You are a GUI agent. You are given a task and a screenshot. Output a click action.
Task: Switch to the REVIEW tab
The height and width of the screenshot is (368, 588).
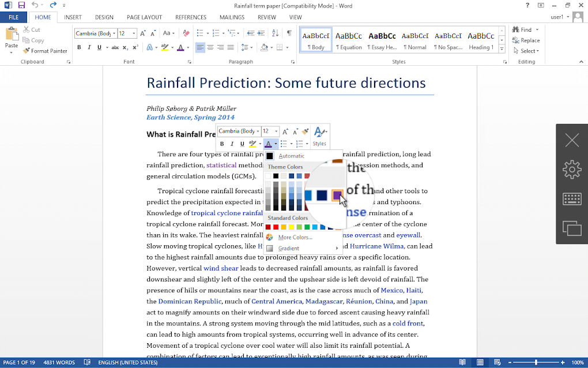tap(267, 17)
